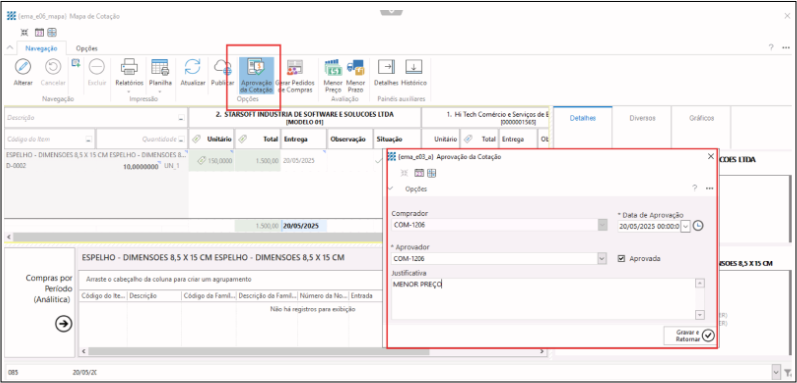Click the Alterar pencil icon
Viewport: 797px width, 383px height.
pyautogui.click(x=23, y=67)
